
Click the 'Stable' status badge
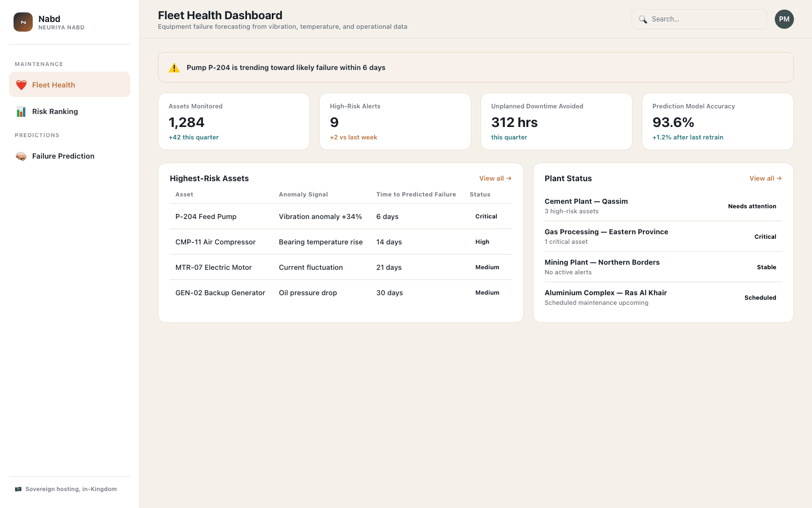(x=766, y=267)
